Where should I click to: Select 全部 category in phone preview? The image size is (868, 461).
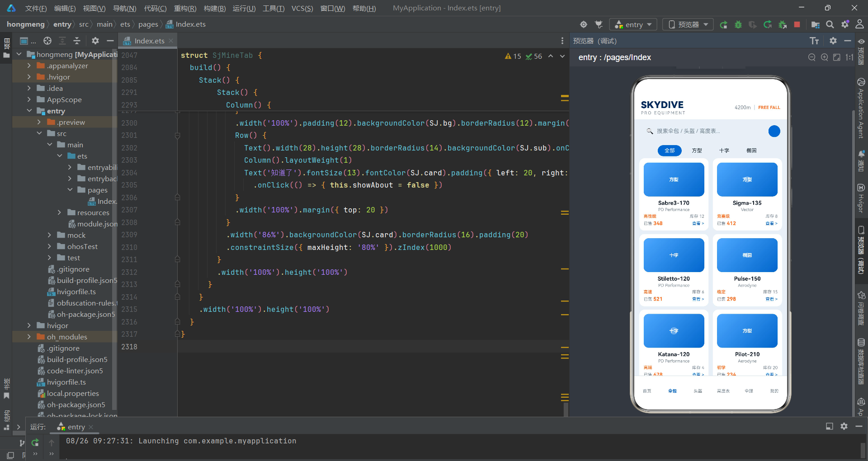670,151
